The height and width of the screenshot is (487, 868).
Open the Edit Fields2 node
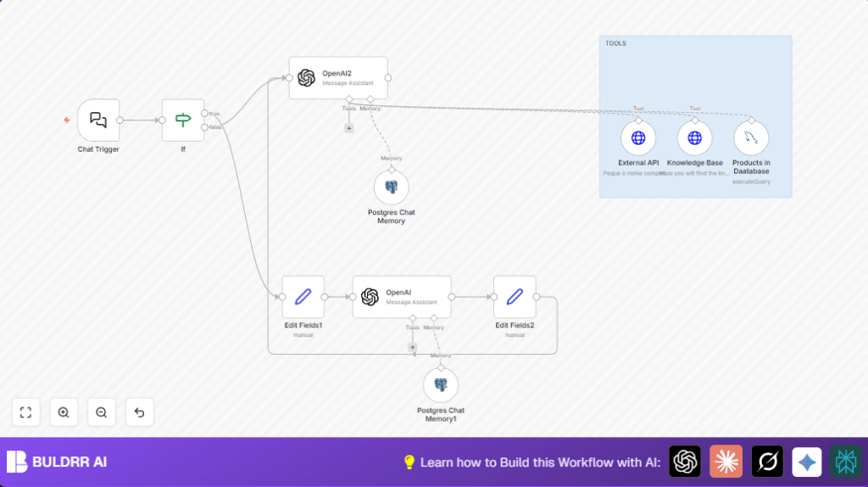[515, 297]
